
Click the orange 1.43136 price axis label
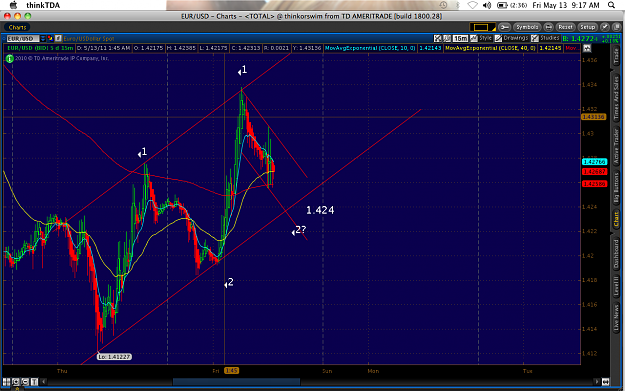[594, 117]
